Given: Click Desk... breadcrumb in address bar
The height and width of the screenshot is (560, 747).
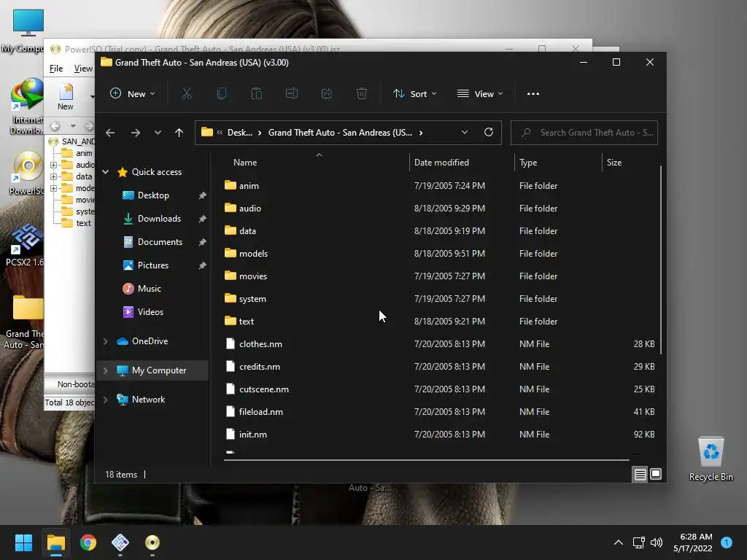Looking at the screenshot, I should [239, 133].
